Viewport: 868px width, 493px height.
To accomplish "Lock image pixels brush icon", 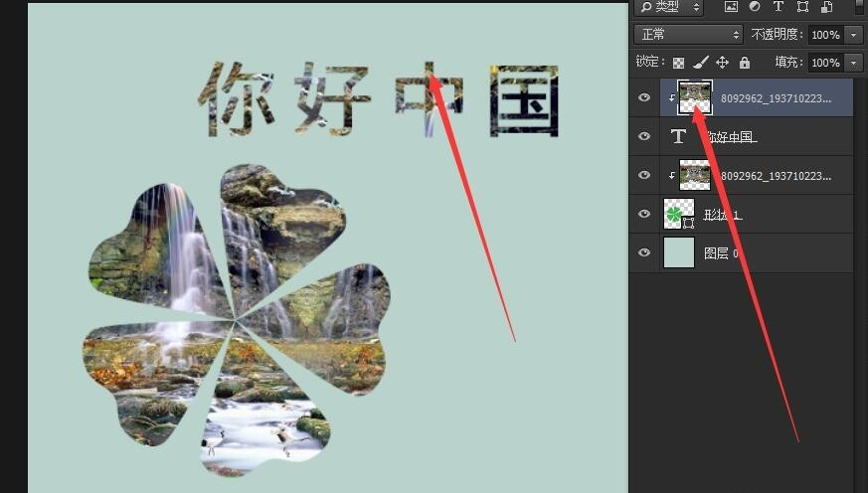I will (700, 62).
